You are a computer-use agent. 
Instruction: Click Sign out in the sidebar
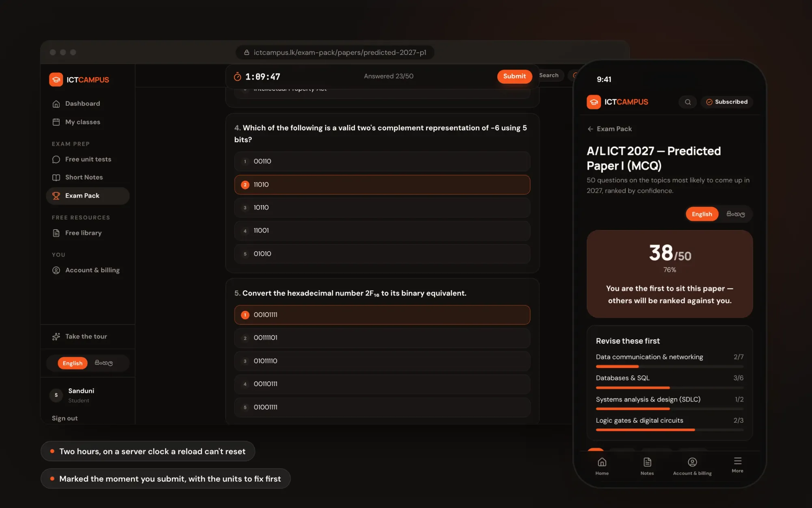click(65, 418)
